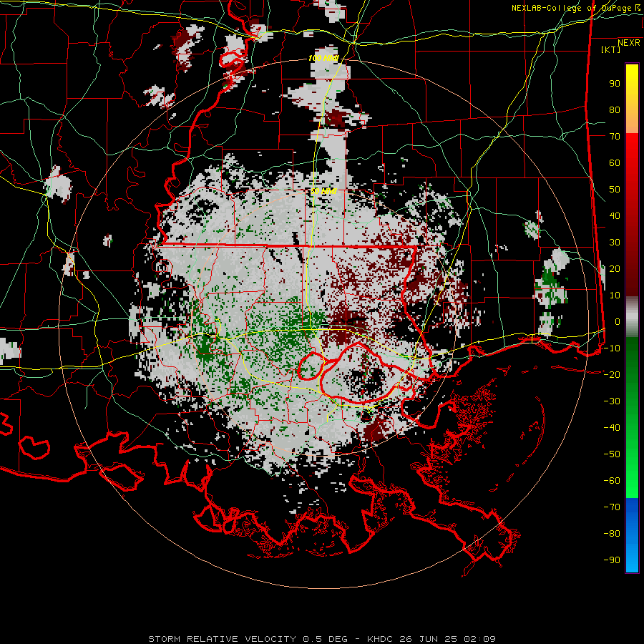This screenshot has width=644, height=644.
Task: Click the NEXR label above the scale
Action: [x=629, y=43]
